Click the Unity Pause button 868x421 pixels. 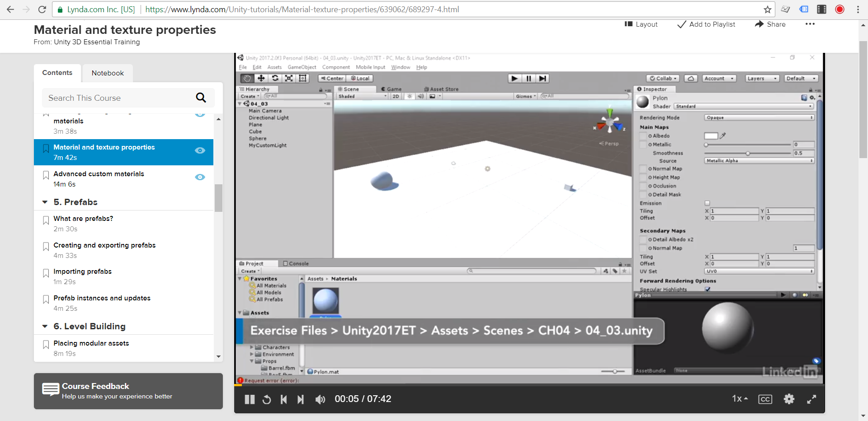[528, 78]
